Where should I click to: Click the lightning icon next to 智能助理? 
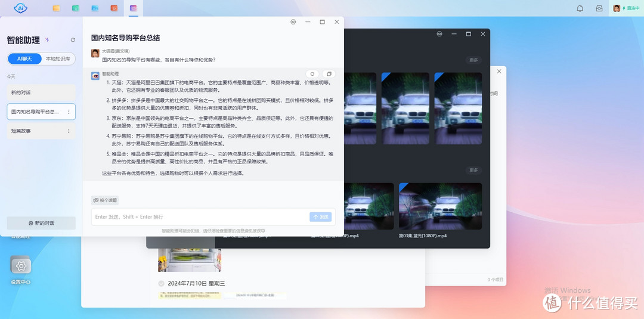tap(47, 40)
